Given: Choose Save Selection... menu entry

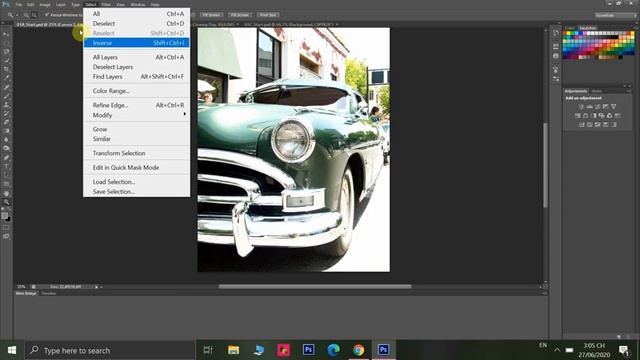Looking at the screenshot, I should [136, 191].
